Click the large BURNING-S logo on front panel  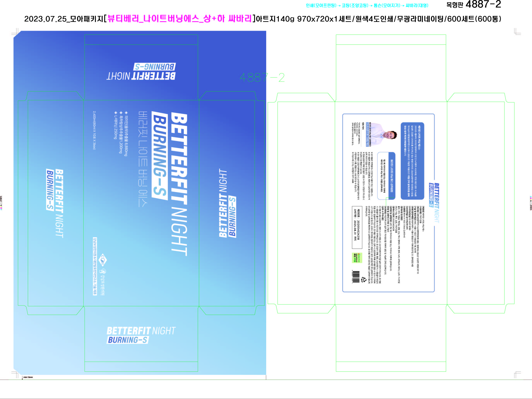tap(160, 156)
